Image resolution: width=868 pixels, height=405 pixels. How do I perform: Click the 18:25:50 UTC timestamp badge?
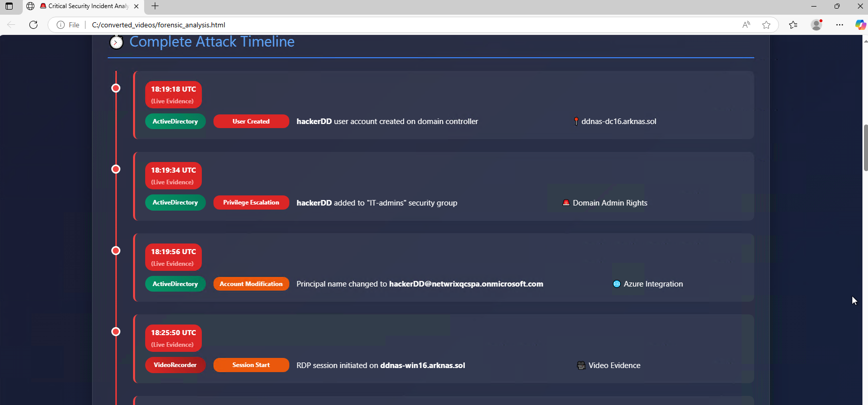[173, 338]
